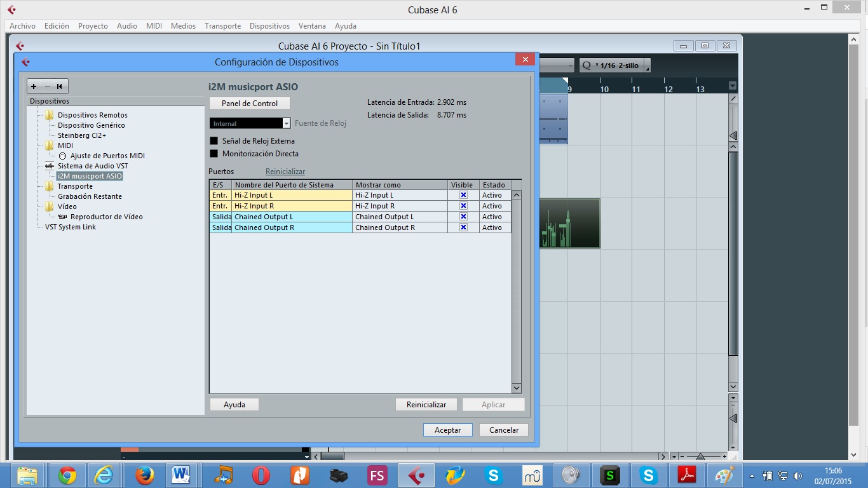This screenshot has width=868, height=488.
Task: Adjust the vertical zoom slider in project window
Action: [x=733, y=419]
